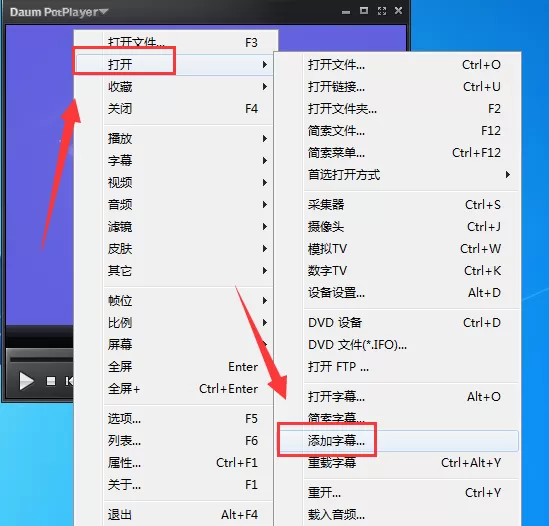Select 全屏+ Ctrl+Enter menu item

point(174,389)
